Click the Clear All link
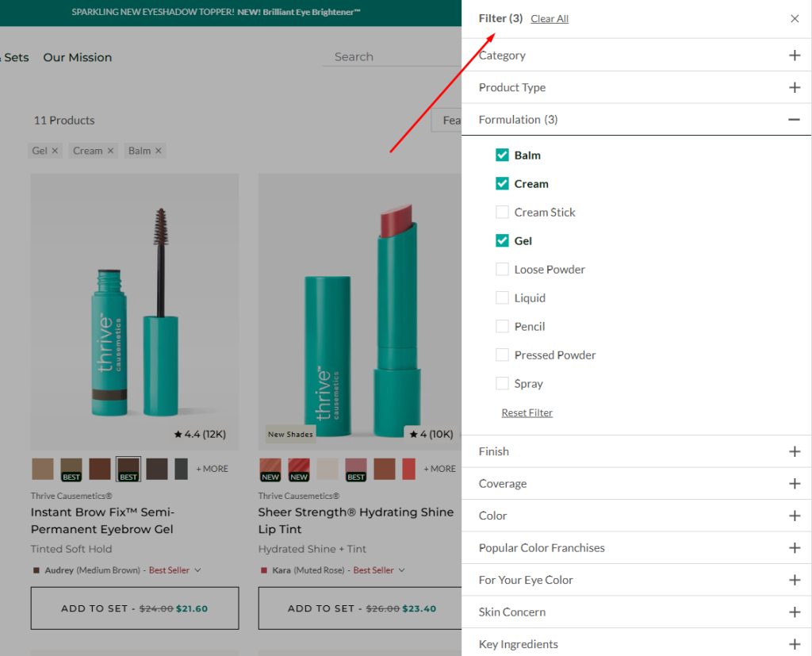Viewport: 812px width, 656px height. point(550,19)
